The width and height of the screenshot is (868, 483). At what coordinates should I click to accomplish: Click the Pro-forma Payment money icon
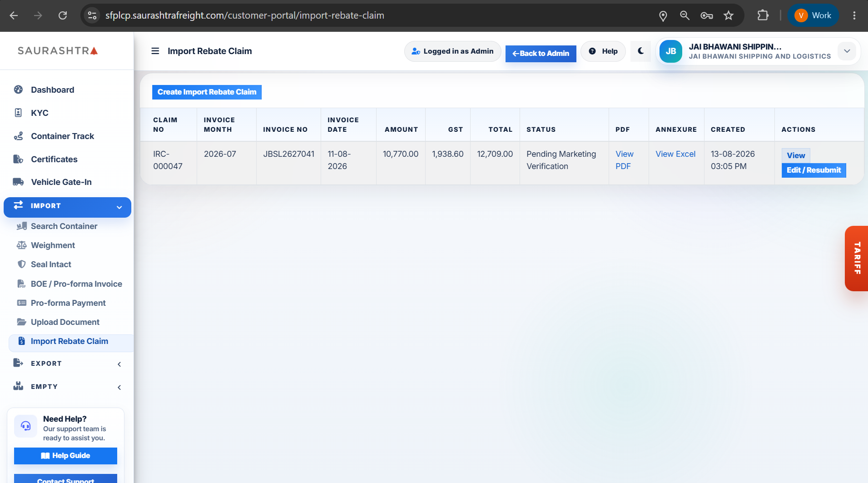click(x=21, y=303)
